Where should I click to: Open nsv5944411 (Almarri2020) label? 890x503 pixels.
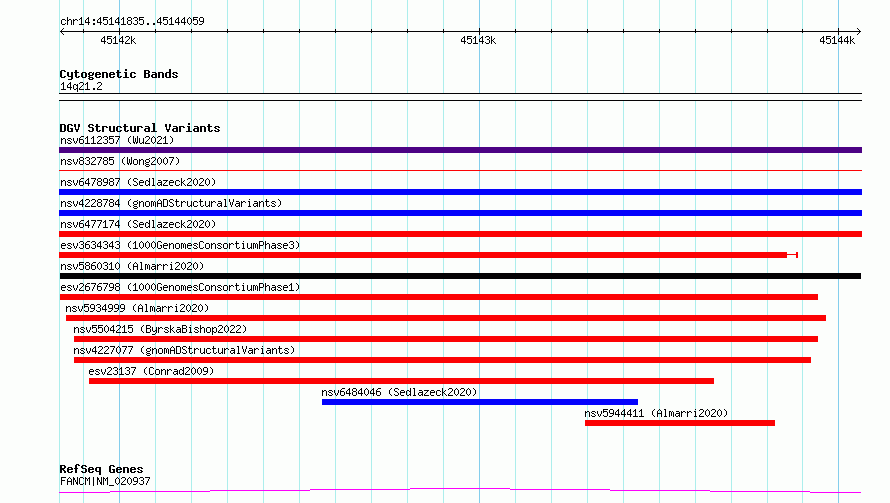pyautogui.click(x=656, y=413)
